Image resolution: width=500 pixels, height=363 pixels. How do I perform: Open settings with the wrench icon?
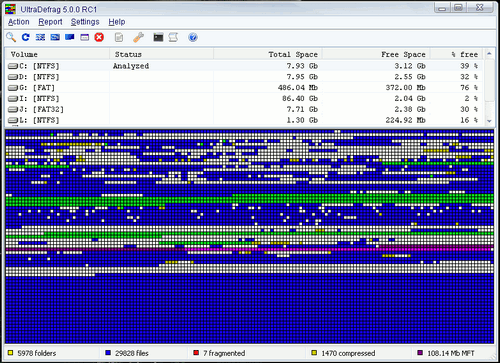[x=138, y=37]
